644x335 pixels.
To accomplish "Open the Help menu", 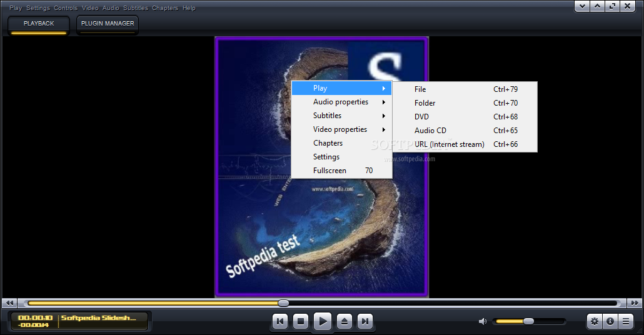I will pos(189,7).
